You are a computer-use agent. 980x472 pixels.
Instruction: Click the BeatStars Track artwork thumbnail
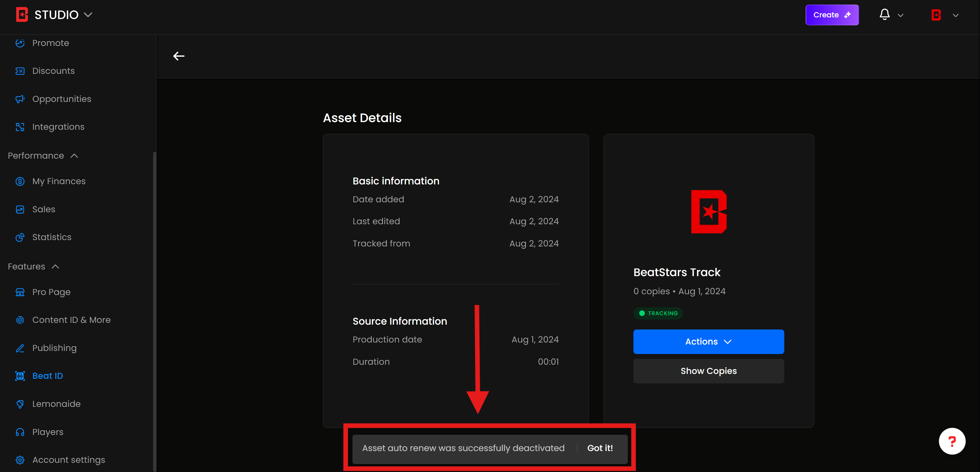coord(709,212)
